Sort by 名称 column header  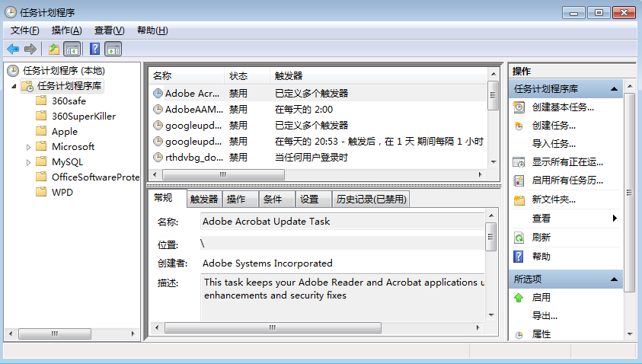(x=187, y=75)
